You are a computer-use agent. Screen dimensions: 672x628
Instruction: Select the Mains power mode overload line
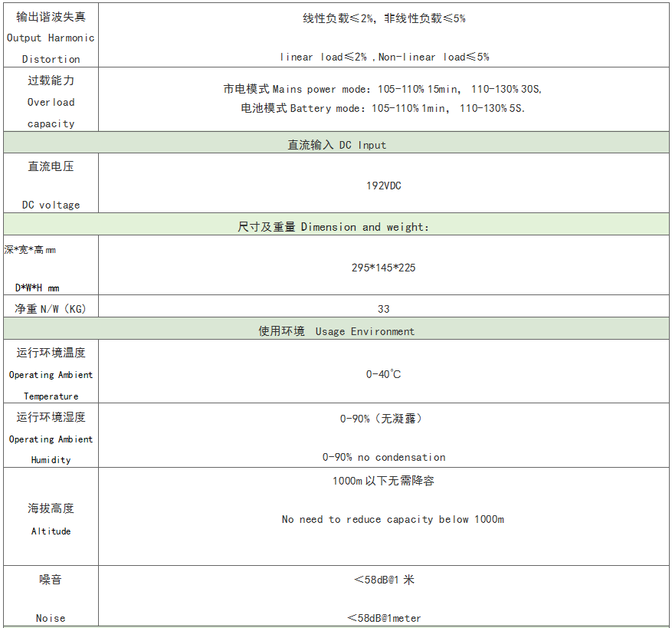(383, 89)
